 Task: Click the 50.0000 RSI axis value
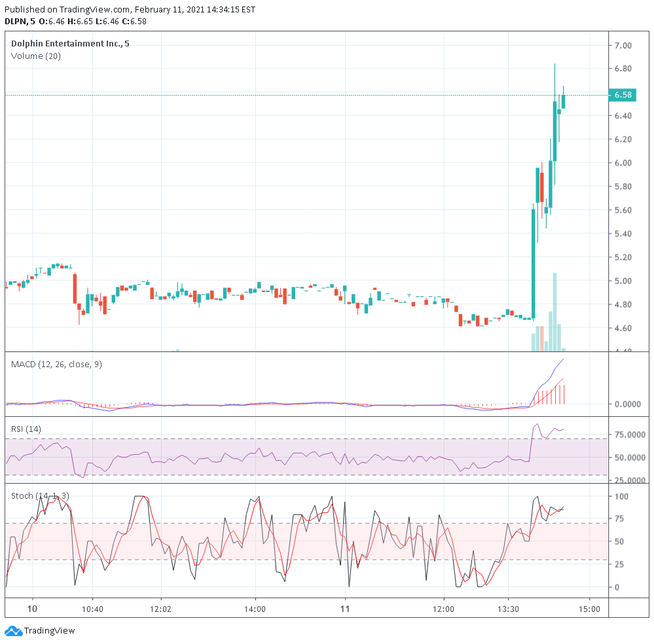pyautogui.click(x=630, y=457)
